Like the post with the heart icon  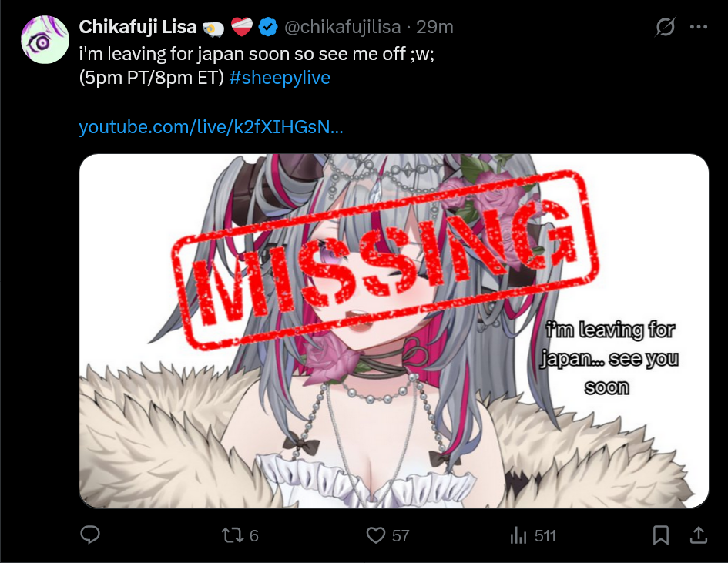376,535
